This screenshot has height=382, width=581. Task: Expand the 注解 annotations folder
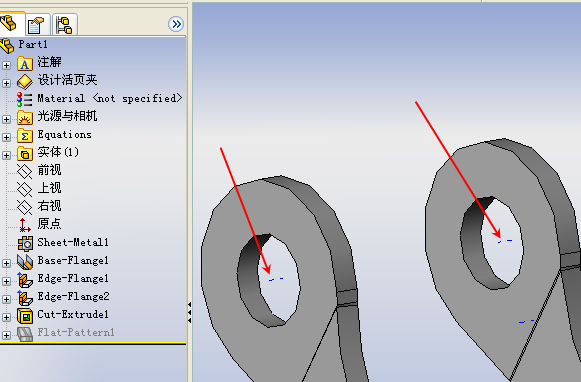(x=6, y=66)
